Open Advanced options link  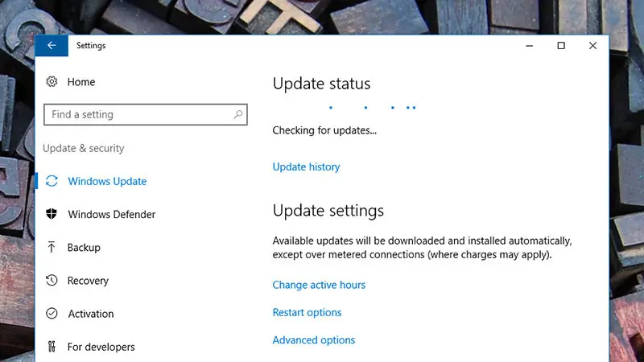click(314, 340)
